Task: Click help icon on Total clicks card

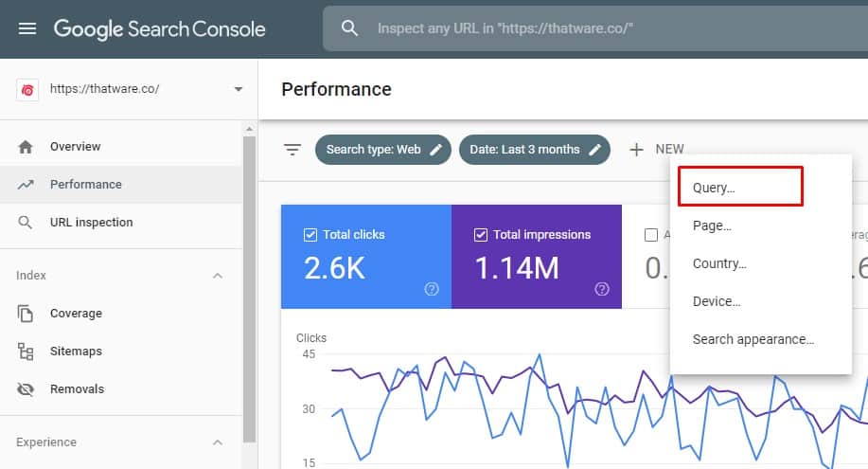Action: [x=432, y=289]
